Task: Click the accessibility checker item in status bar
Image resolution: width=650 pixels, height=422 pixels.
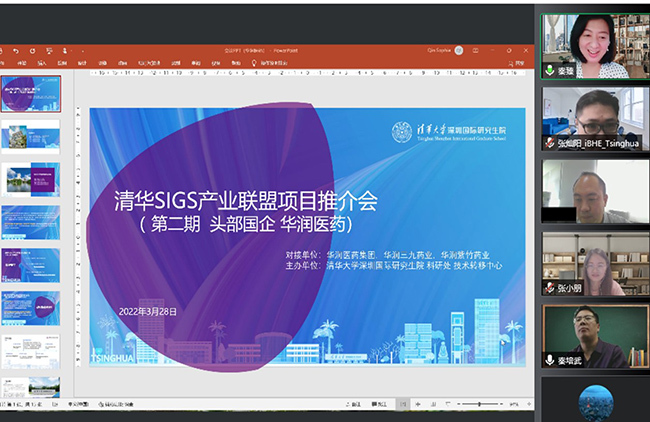Action: (116, 404)
